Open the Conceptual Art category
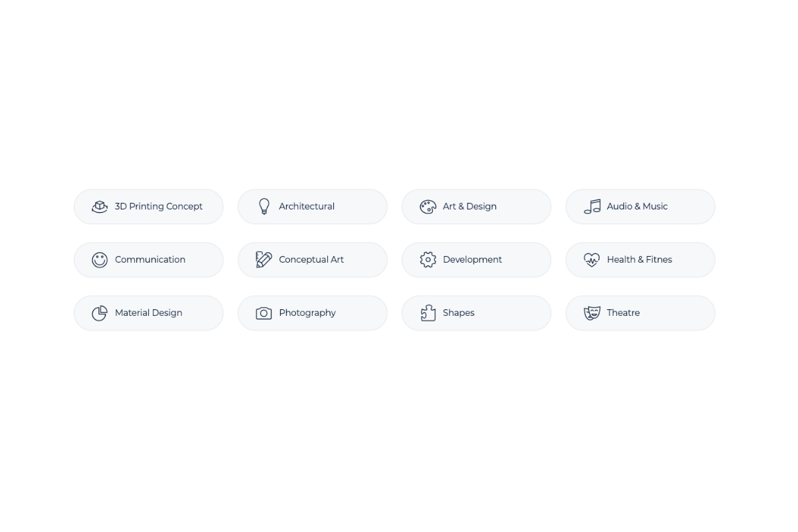 click(313, 259)
